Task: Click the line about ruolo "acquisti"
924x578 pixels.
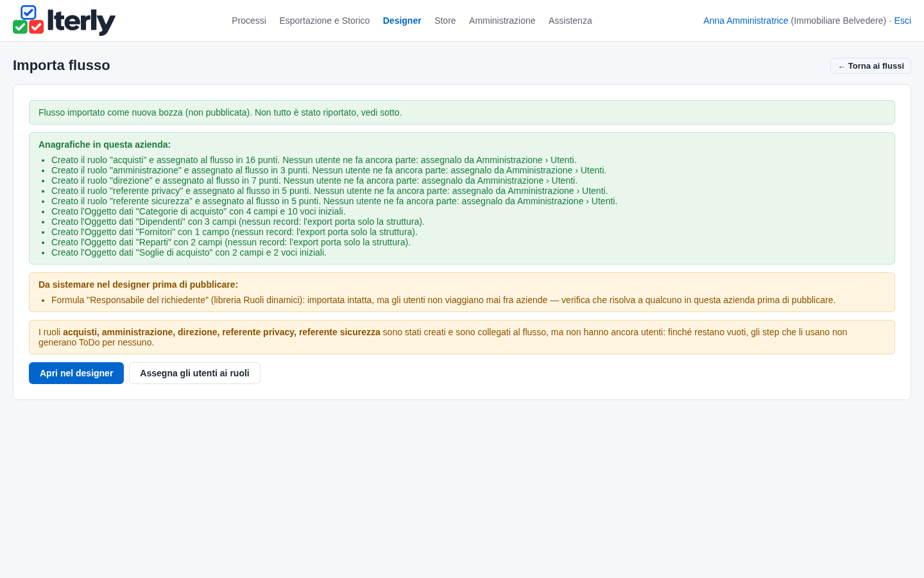Action: coord(314,160)
